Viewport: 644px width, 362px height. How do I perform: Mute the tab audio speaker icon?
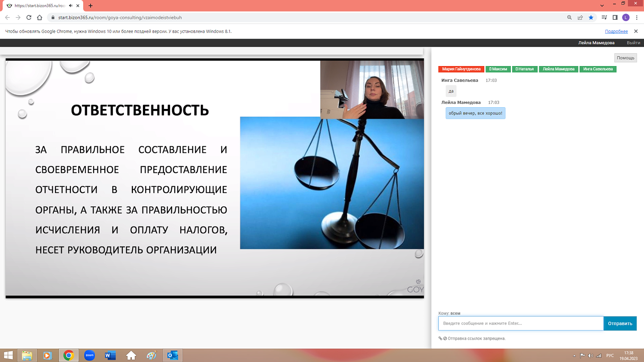[70, 6]
